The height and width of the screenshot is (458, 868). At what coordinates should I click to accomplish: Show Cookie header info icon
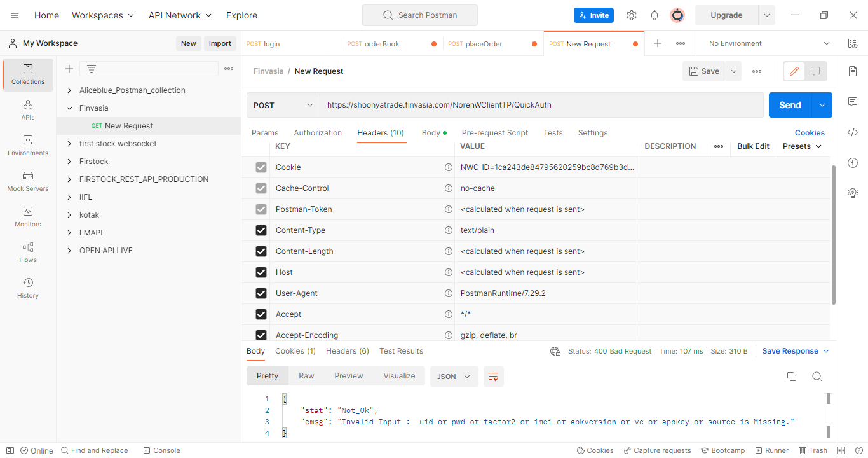coord(448,167)
